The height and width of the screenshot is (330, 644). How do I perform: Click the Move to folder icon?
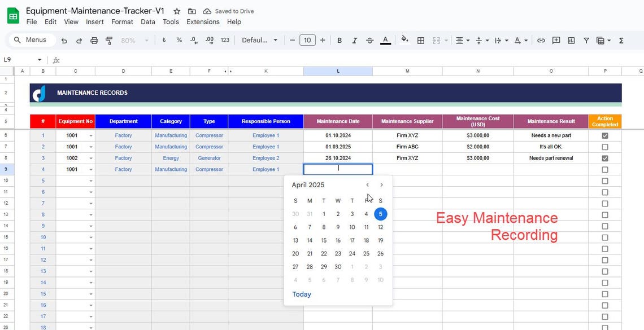[x=192, y=11]
